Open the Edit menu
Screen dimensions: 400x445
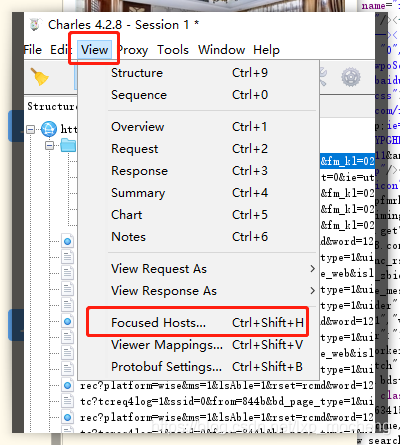[61, 50]
